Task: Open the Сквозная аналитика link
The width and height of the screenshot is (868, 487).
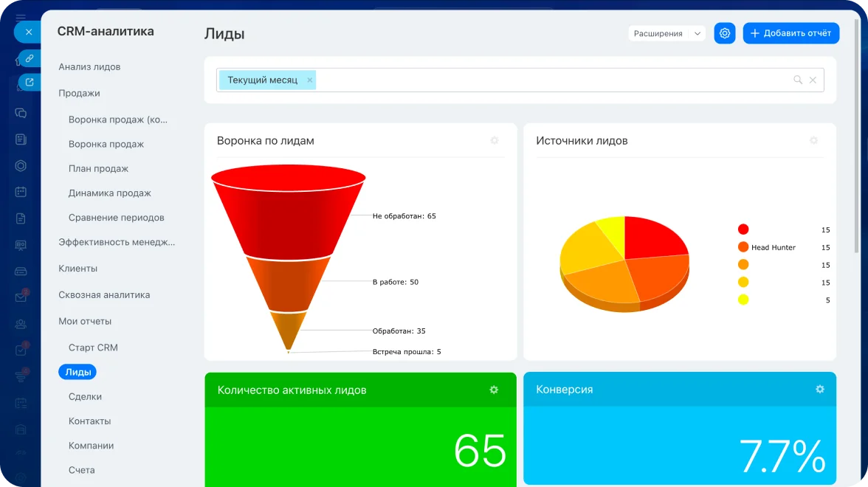Action: click(x=104, y=294)
